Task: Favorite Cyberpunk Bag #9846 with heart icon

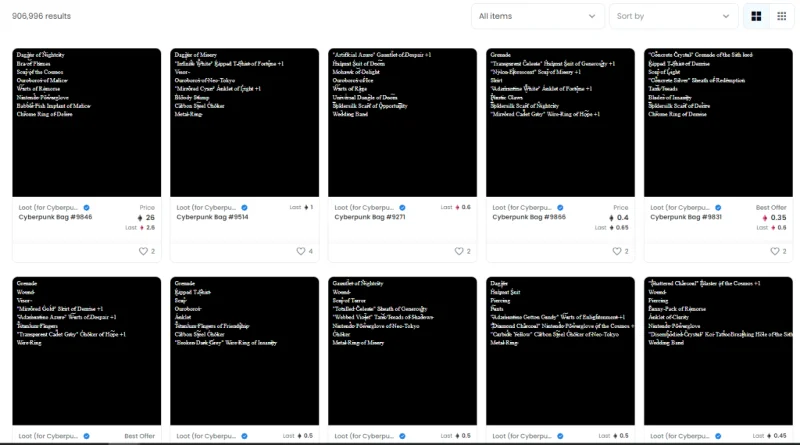Action: (143, 251)
